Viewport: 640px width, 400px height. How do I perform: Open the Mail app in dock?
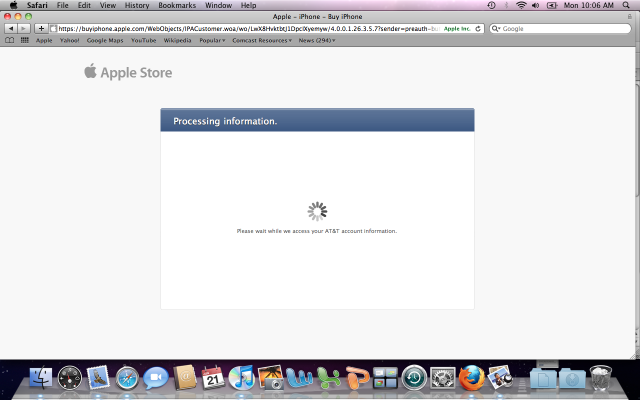click(x=98, y=377)
